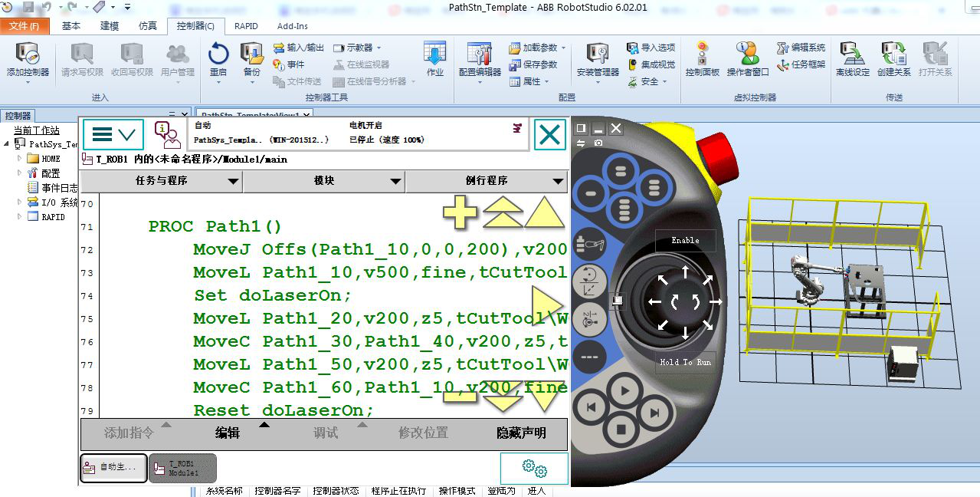Click the joystick center on the pendant
Viewport: 980px width, 497px height.
click(x=685, y=301)
